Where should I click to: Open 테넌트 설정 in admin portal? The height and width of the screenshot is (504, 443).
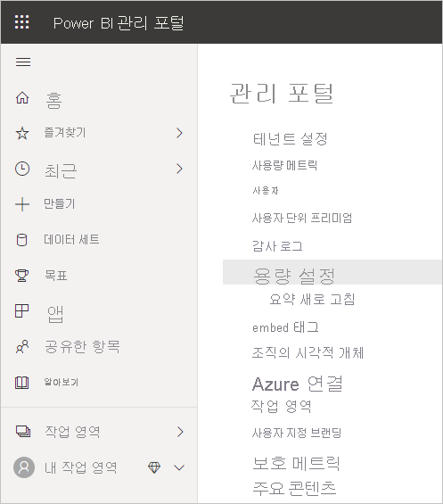[291, 139]
